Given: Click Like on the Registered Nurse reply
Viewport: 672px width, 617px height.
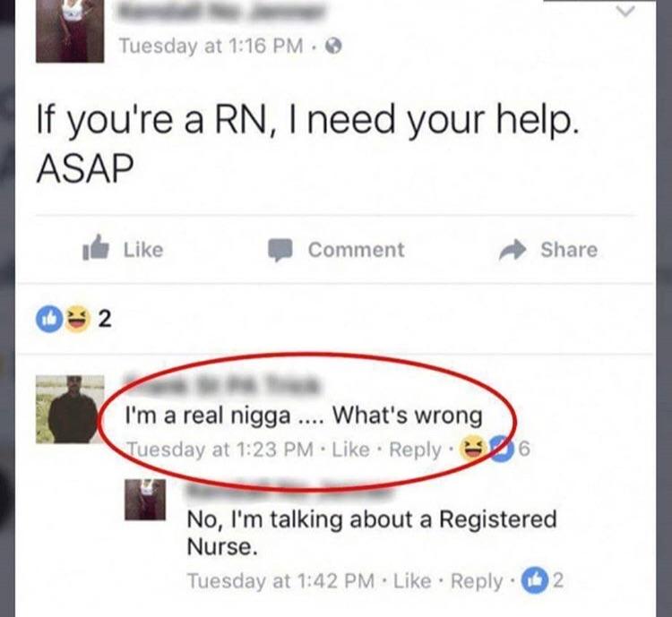Looking at the screenshot, I should [412, 581].
